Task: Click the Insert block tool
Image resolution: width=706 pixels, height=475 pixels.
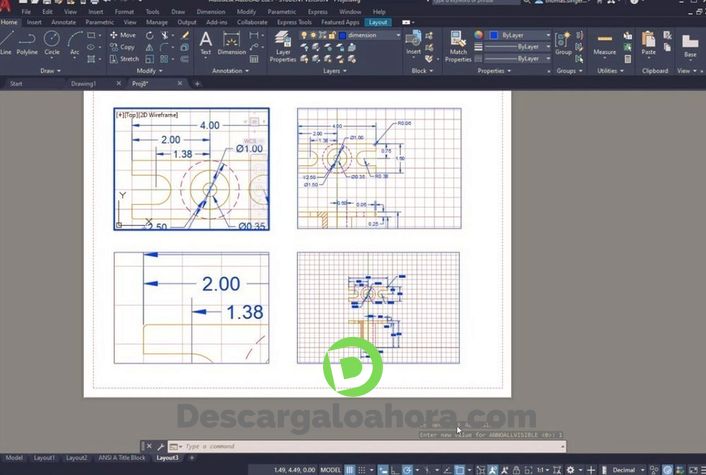Action: coord(413,43)
